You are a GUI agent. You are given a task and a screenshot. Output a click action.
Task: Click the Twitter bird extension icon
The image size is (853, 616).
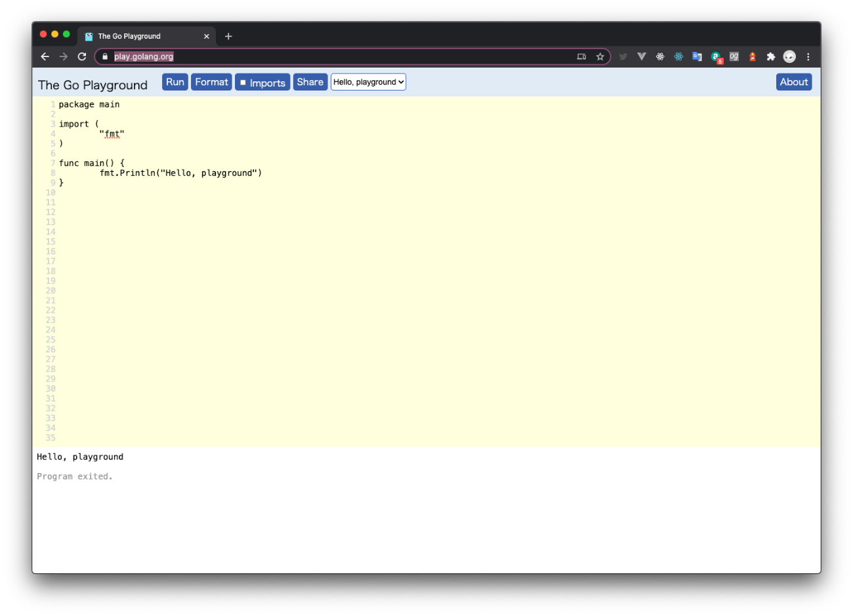click(623, 56)
